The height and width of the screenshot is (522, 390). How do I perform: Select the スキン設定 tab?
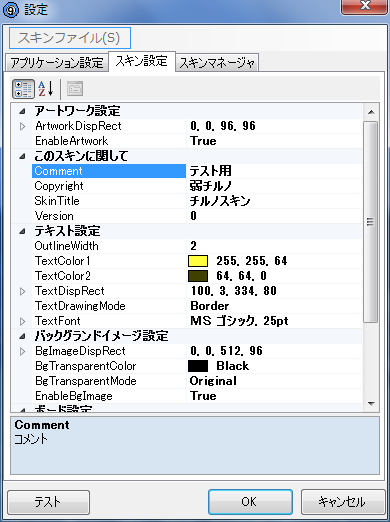(142, 61)
